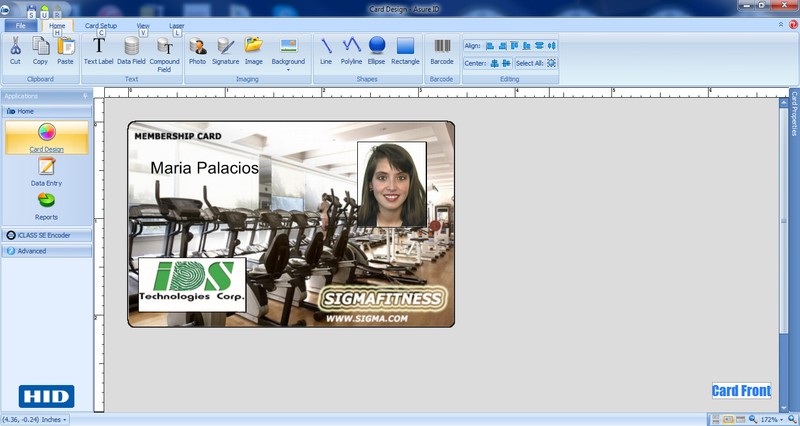Center selection horizontally on card
The height and width of the screenshot is (426, 800).
[494, 63]
